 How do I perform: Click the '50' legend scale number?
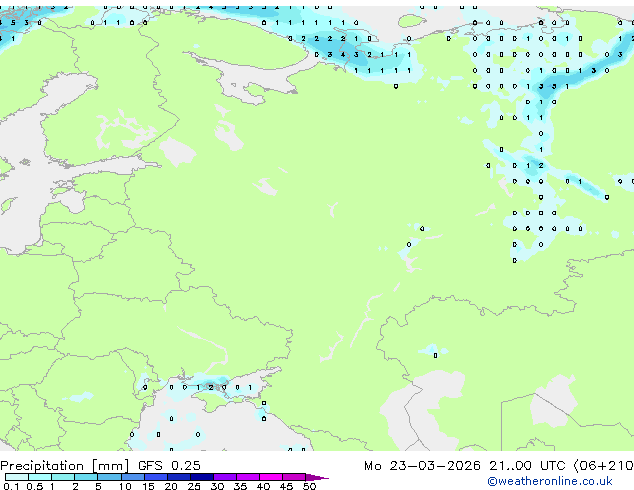[309, 486]
